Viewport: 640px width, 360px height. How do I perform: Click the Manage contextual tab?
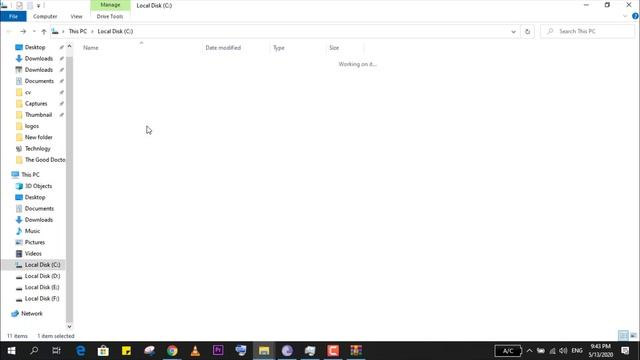coord(110,5)
